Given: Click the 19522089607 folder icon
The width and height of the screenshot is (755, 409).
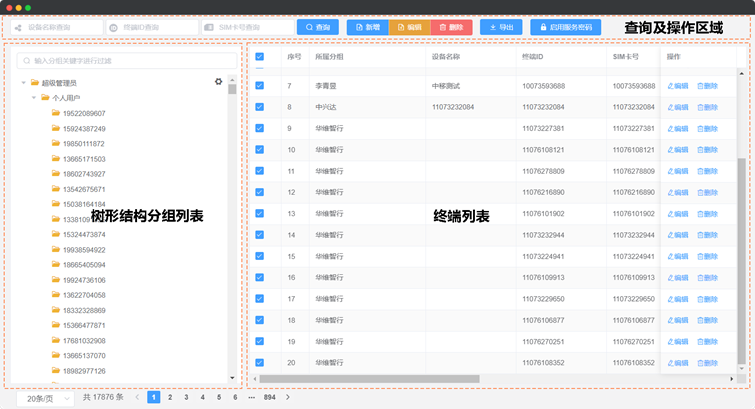Looking at the screenshot, I should coord(57,114).
